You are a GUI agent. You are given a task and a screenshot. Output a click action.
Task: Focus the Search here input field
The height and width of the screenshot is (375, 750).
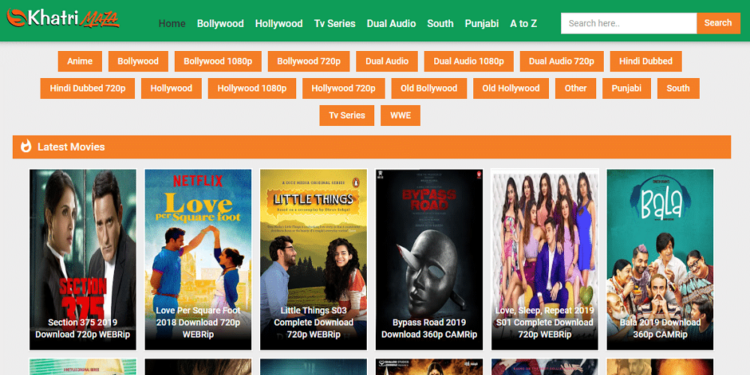coord(629,23)
